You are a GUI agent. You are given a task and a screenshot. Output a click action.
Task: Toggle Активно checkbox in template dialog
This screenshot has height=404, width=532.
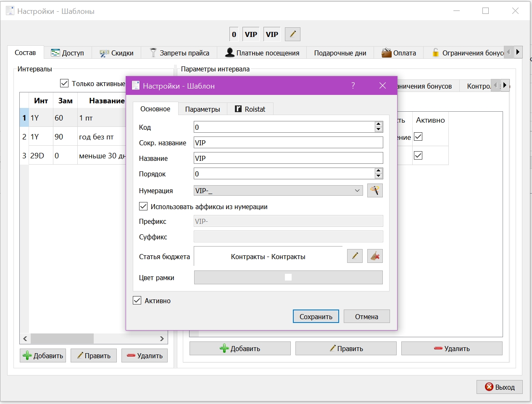pyautogui.click(x=137, y=300)
